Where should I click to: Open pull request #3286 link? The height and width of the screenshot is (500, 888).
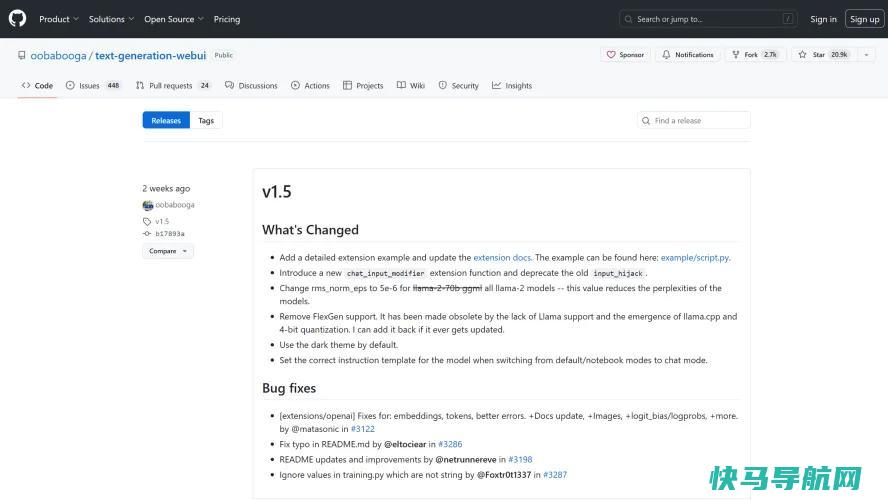(450, 444)
